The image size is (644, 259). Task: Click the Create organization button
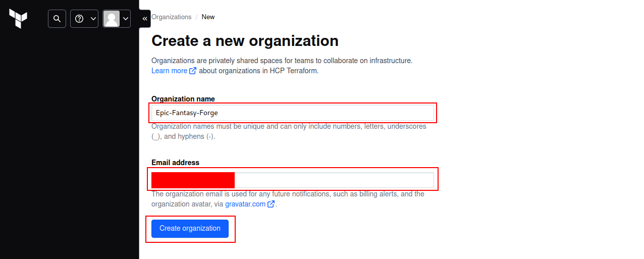click(x=190, y=228)
